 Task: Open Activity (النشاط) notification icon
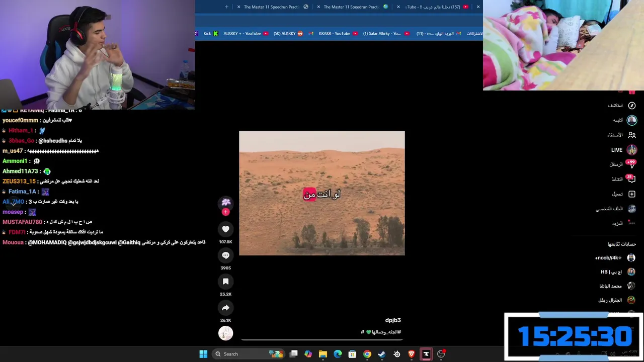(631, 179)
